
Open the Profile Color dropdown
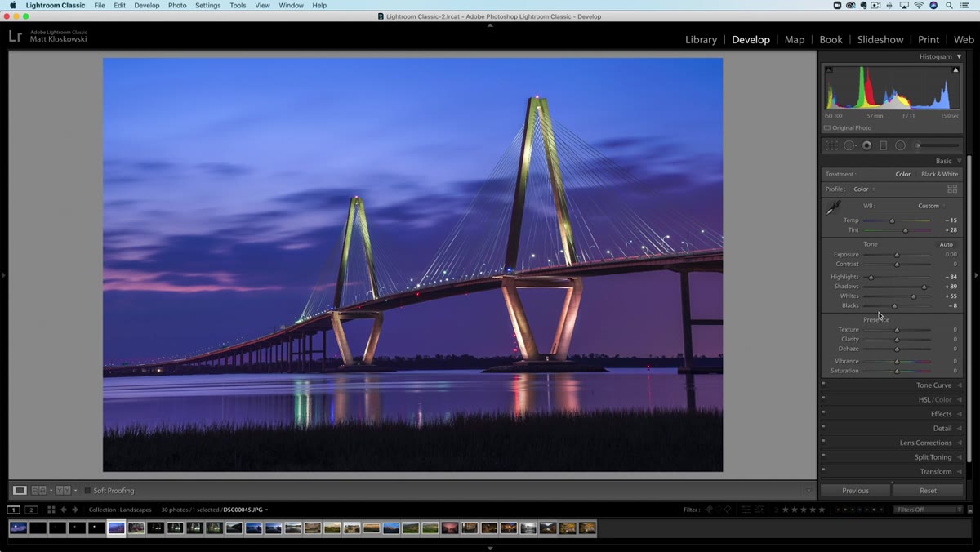pos(864,189)
